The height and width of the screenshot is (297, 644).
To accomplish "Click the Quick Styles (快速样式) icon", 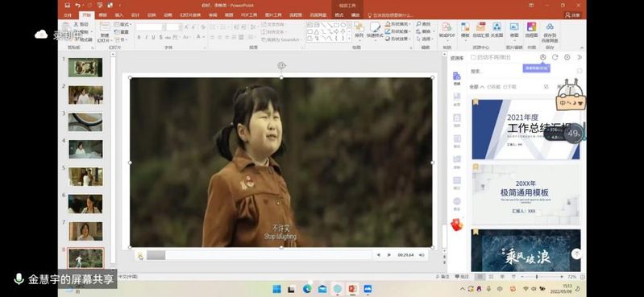I will (375, 27).
